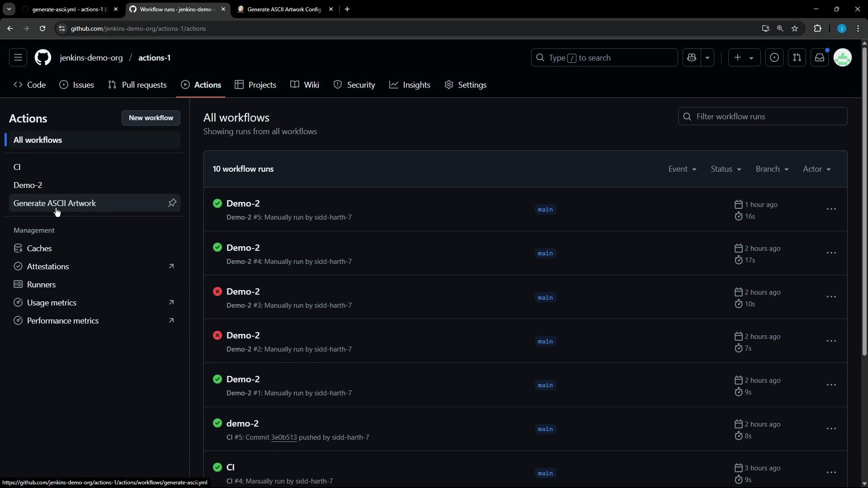
Task: Click main branch label on Demo-2 #5
Action: click(545, 209)
